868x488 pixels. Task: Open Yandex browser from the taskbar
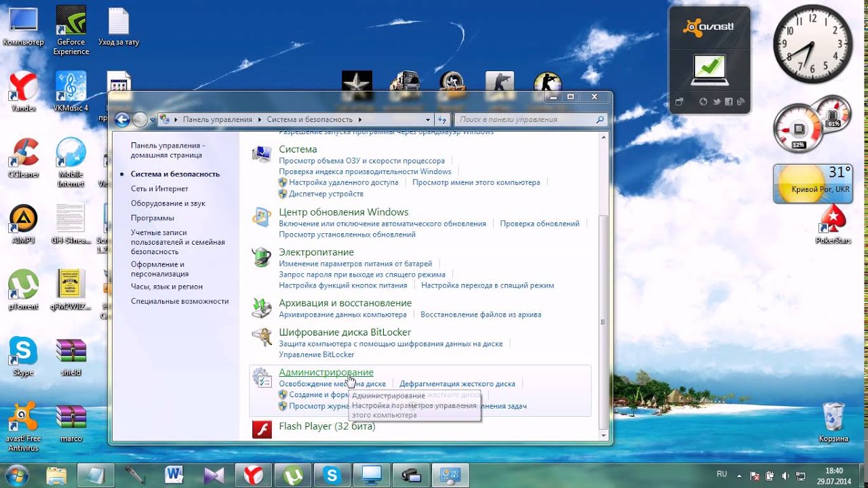point(254,475)
